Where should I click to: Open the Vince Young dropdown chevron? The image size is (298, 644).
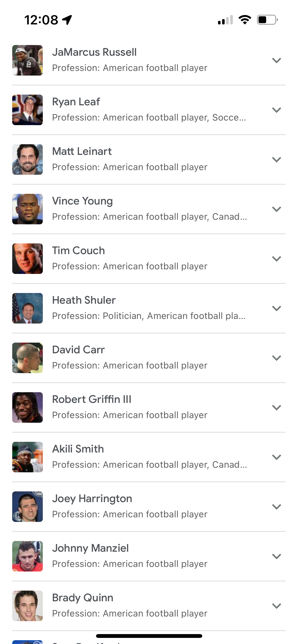click(276, 209)
